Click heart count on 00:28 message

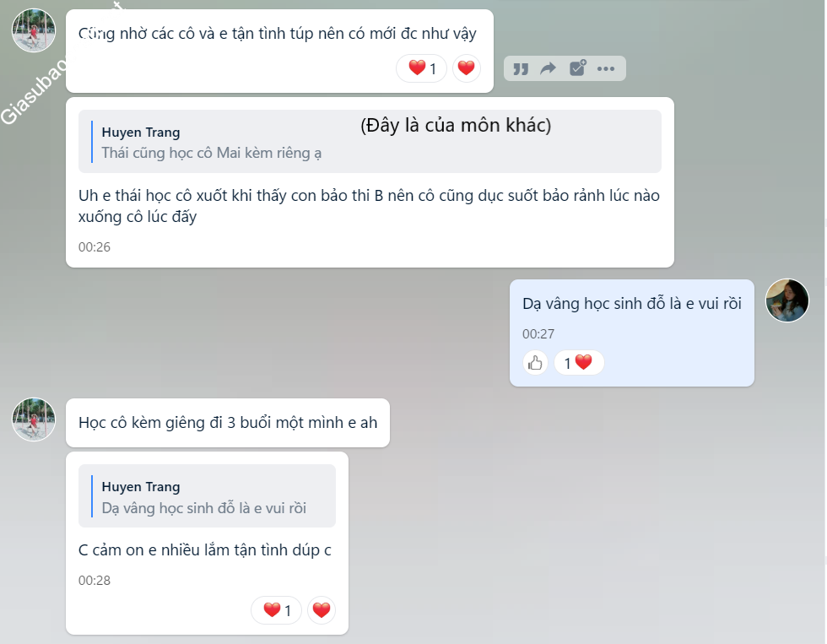coord(277,610)
